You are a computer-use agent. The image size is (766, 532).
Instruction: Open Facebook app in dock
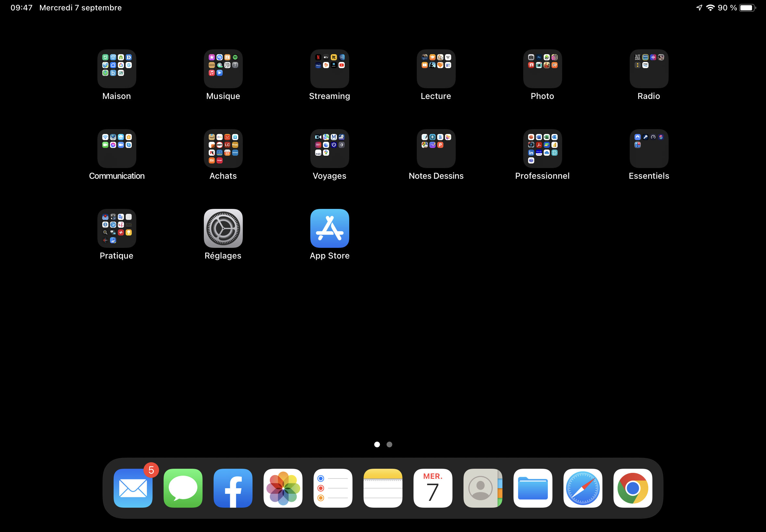(233, 488)
